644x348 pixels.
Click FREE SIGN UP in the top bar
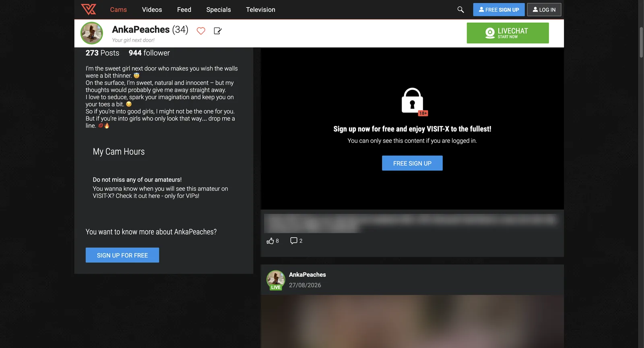tap(499, 10)
